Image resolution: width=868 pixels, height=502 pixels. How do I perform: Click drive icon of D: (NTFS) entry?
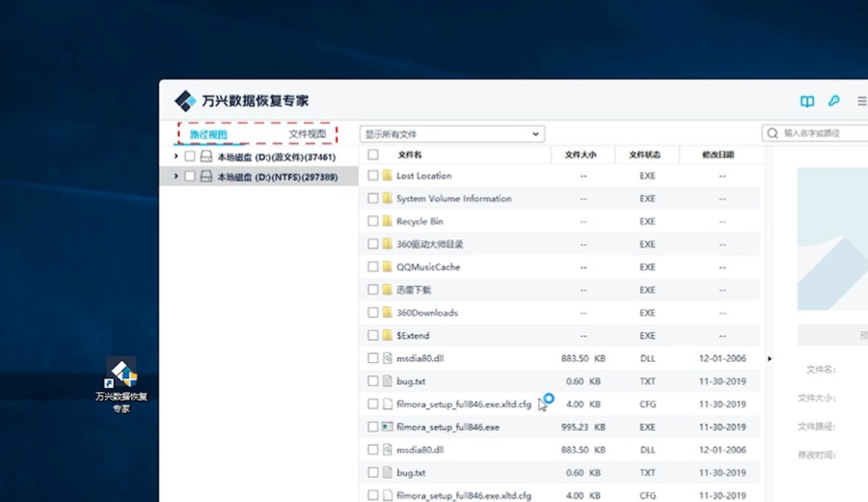pyautogui.click(x=206, y=177)
